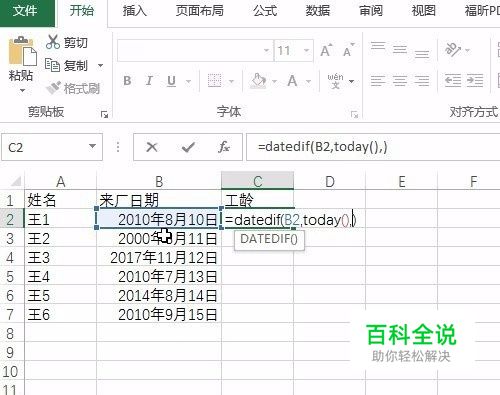Viewport: 500px width, 395px height.
Task: Click the Decrease Font Size icon
Action: [x=349, y=50]
